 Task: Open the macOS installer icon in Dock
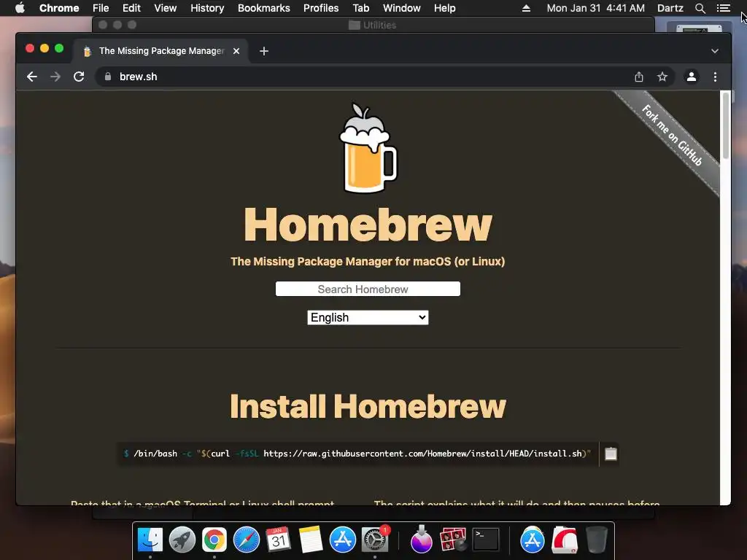pyautogui.click(x=421, y=540)
